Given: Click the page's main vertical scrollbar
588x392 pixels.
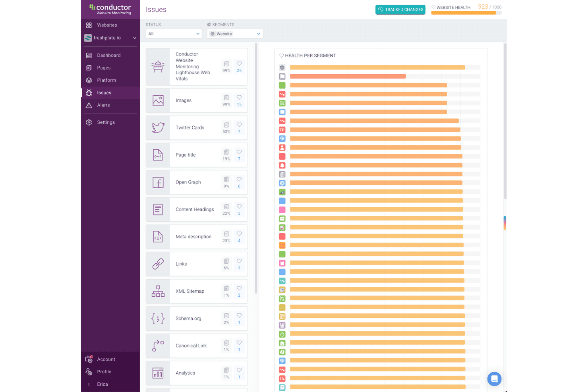Looking at the screenshot, I should click(505, 121).
